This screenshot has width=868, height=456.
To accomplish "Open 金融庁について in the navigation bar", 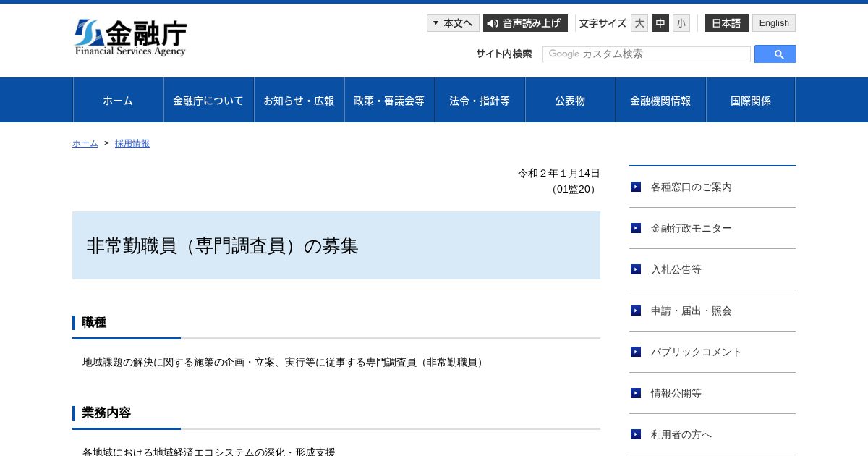I will (x=208, y=100).
